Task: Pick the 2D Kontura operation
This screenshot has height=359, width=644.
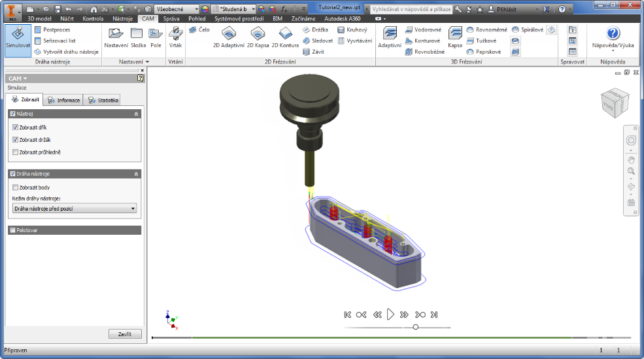Action: coord(285,38)
